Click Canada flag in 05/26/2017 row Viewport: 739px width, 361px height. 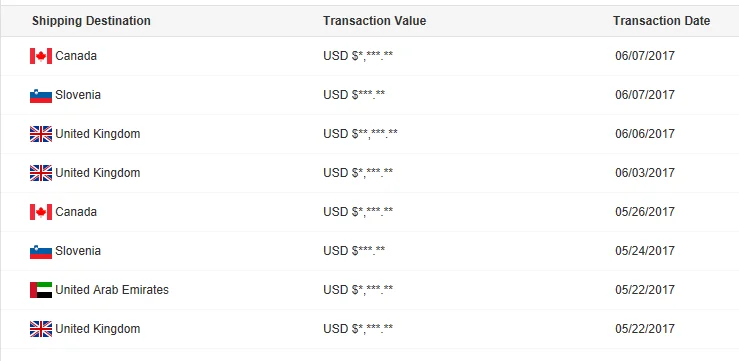[x=41, y=212]
